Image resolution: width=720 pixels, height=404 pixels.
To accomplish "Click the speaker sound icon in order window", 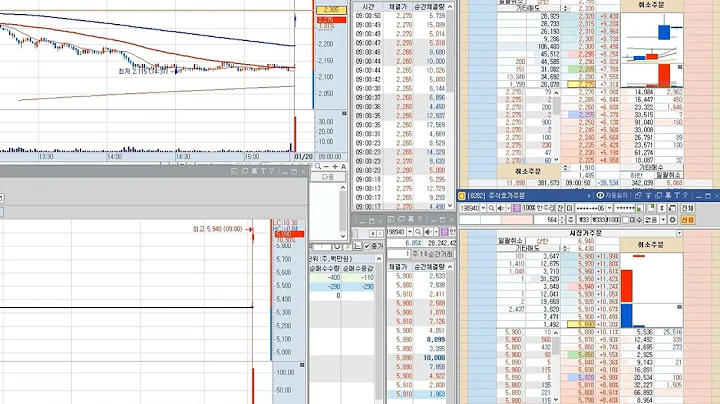I will click(501, 208).
